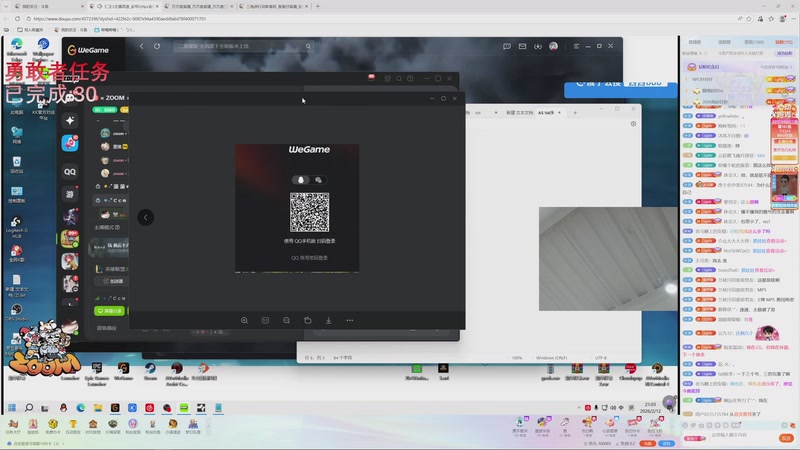
Task: Open the QQ penguin taskbar icon
Action: coord(63,408)
